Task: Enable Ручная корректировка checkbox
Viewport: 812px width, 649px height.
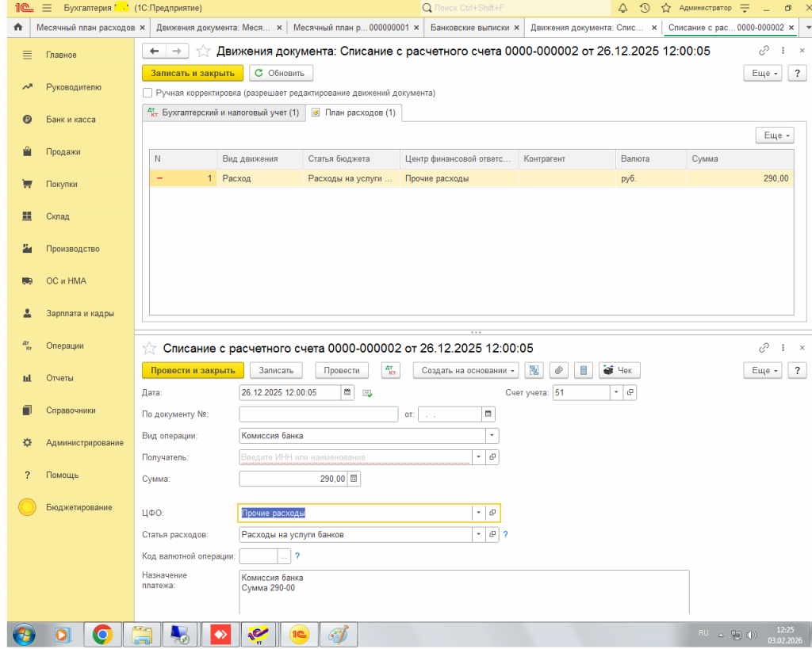Action: coord(147,94)
